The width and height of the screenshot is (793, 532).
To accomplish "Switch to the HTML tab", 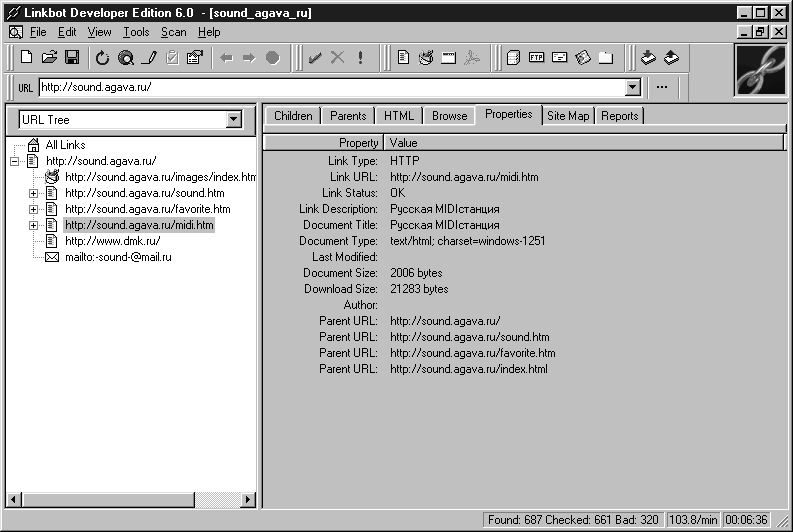I will [x=399, y=116].
